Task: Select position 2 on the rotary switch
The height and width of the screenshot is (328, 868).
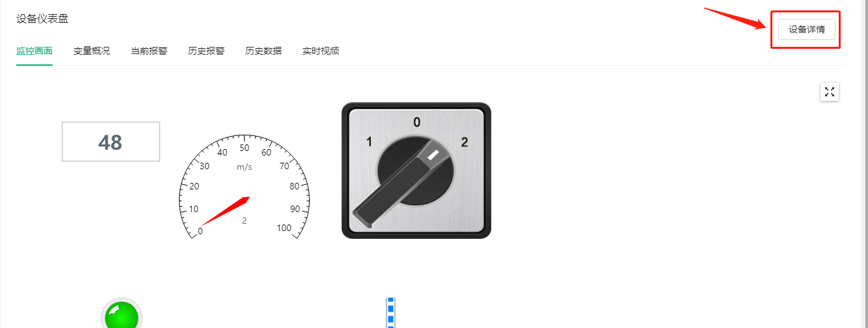Action: click(x=464, y=141)
